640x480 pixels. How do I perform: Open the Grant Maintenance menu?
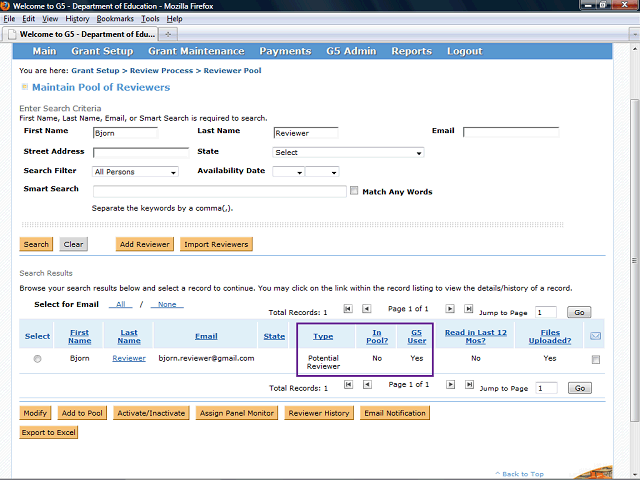coord(196,51)
